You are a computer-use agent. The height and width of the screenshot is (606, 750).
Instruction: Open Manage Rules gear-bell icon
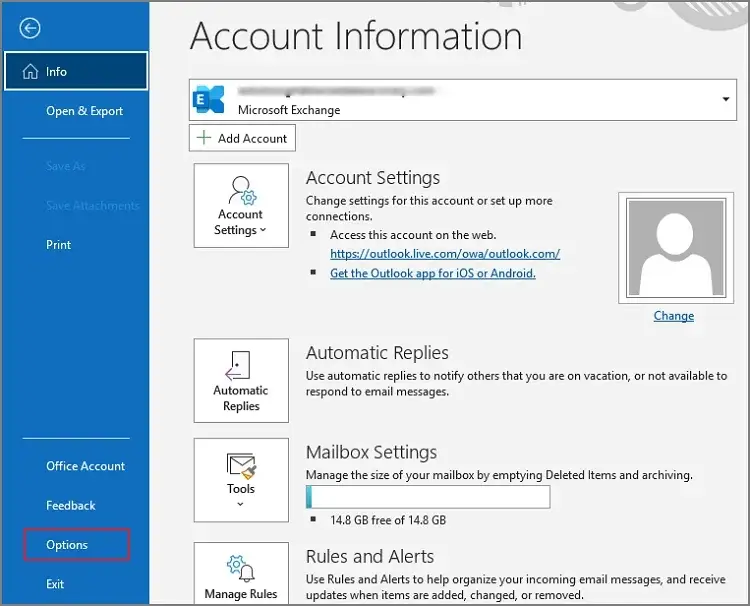pos(241,570)
